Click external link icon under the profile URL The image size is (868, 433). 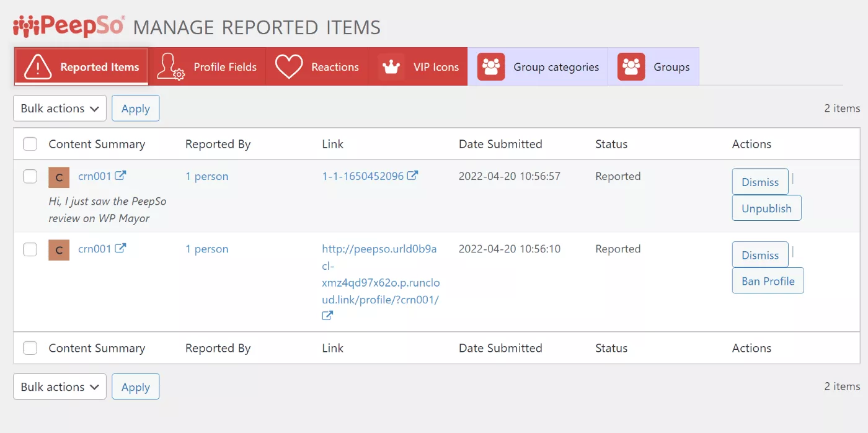point(327,315)
